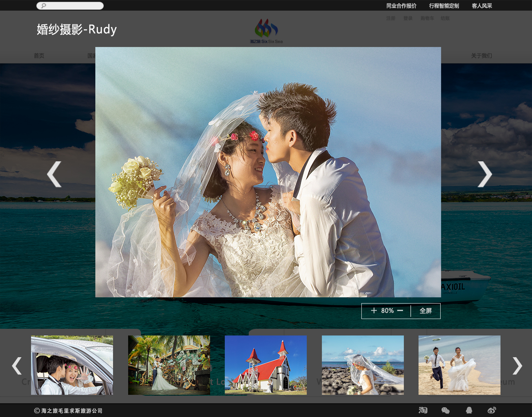Zoom in with the plus icon
Image resolution: width=532 pixels, height=417 pixels.
tap(374, 311)
